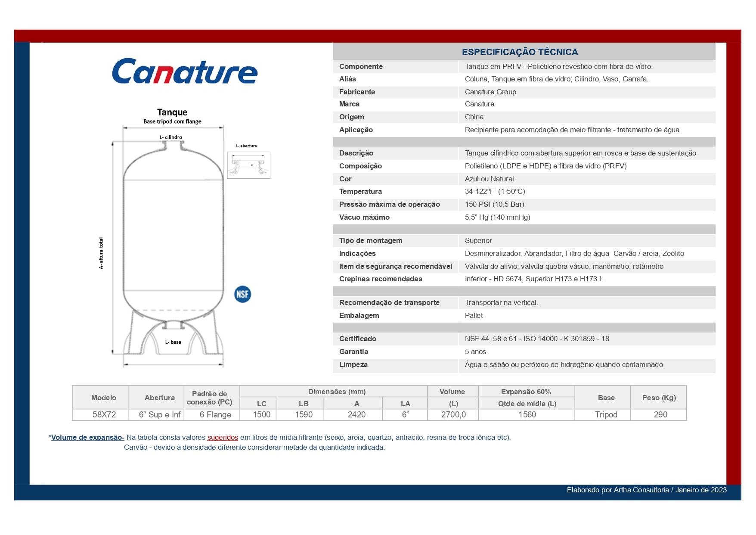Image resolution: width=756 pixels, height=535 pixels.
Task: Click the underlined Volume de expansão link
Action: (x=86, y=436)
